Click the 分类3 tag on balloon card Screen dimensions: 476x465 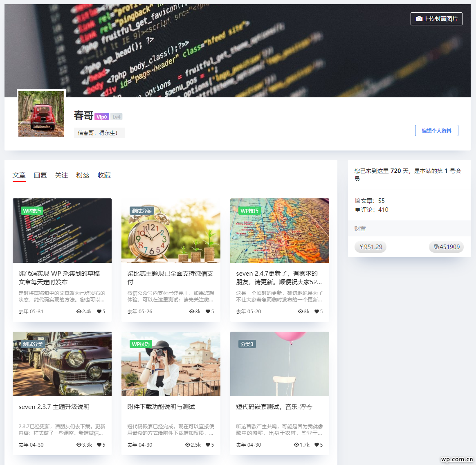coord(247,344)
